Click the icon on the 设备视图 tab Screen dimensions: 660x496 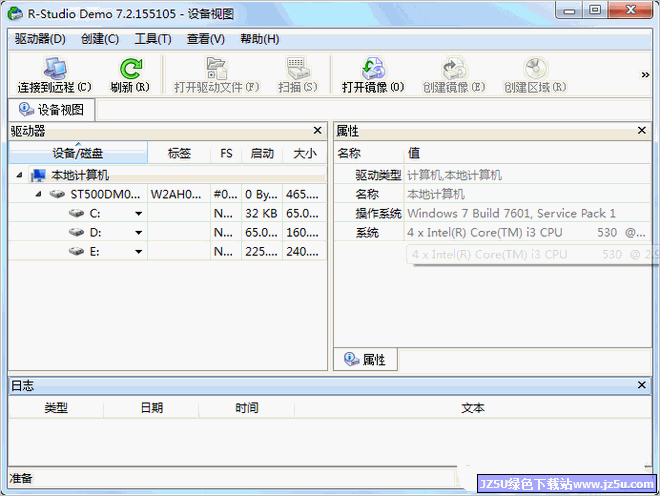26,109
